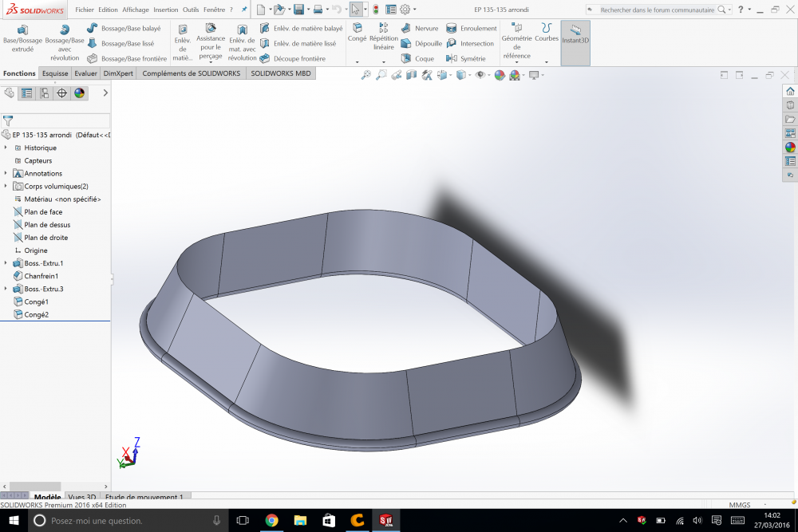Switch to the Esquisse tab
Screen dimensions: 798x532
click(55, 73)
